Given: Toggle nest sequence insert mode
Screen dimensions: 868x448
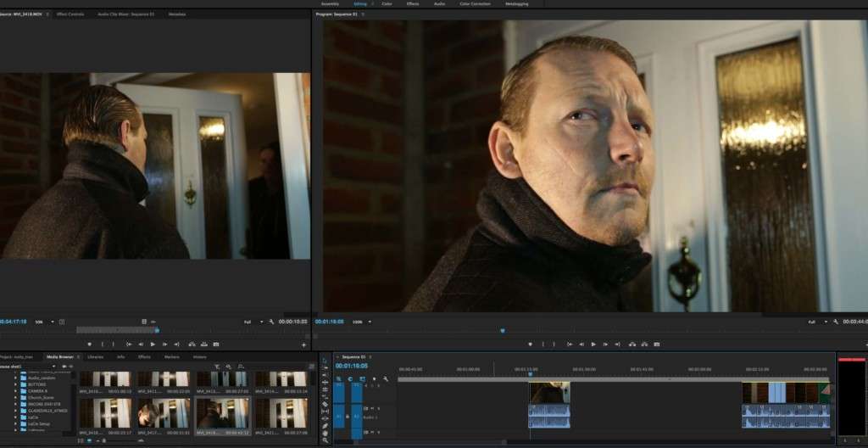Looking at the screenshot, I should tap(339, 379).
